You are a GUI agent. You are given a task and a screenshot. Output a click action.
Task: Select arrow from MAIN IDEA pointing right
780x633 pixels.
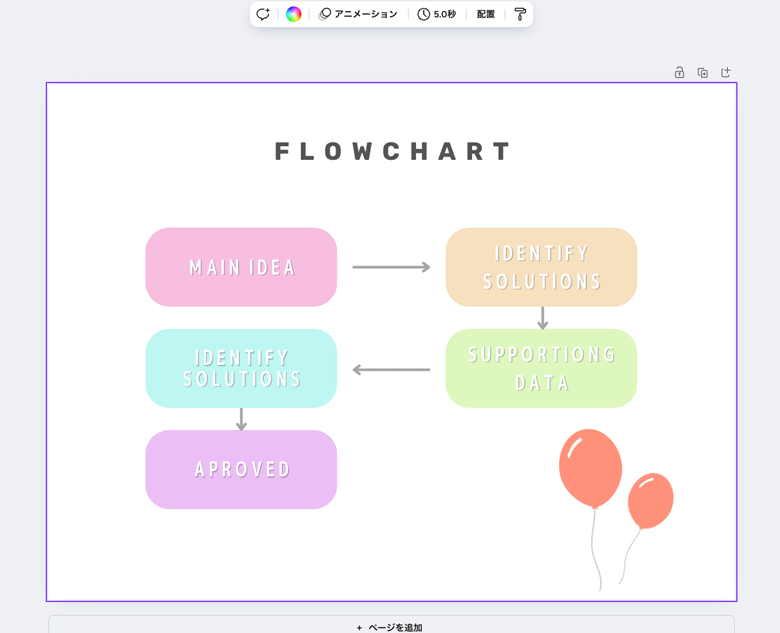tap(391, 267)
